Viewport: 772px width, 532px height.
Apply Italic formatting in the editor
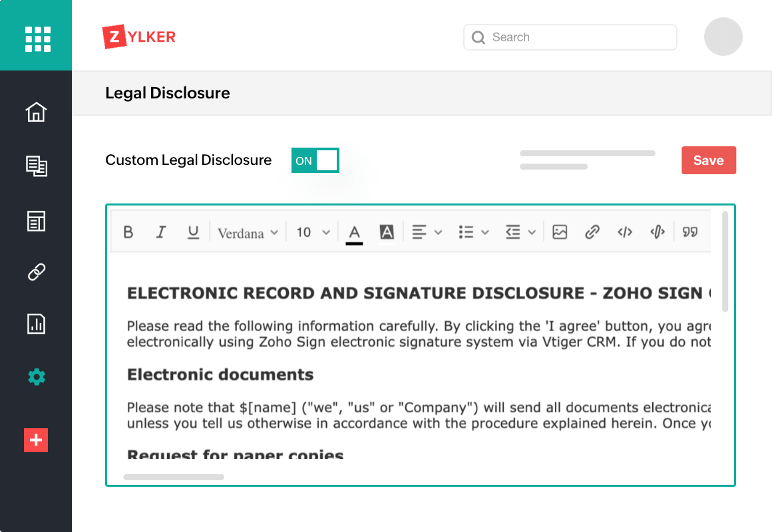[160, 231]
